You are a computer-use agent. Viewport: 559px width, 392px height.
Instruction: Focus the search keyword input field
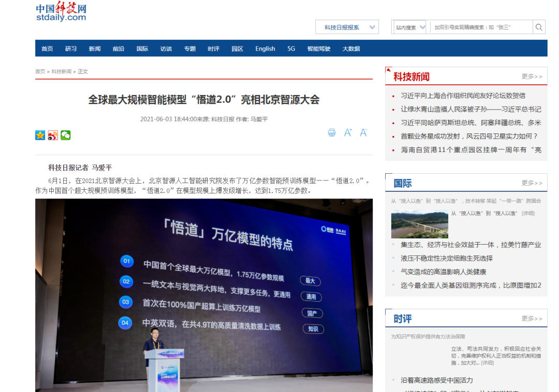481,27
